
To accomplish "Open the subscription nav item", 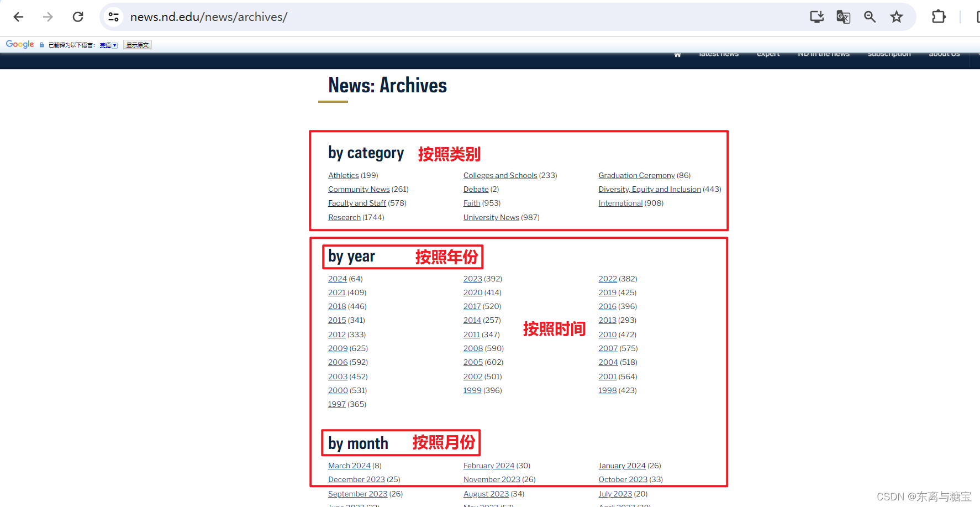I will tap(889, 54).
